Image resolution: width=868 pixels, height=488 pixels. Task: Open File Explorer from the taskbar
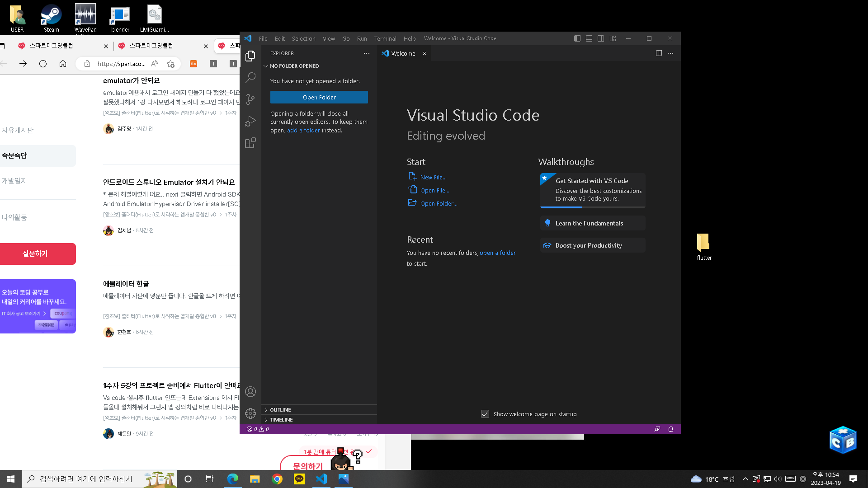(255, 479)
